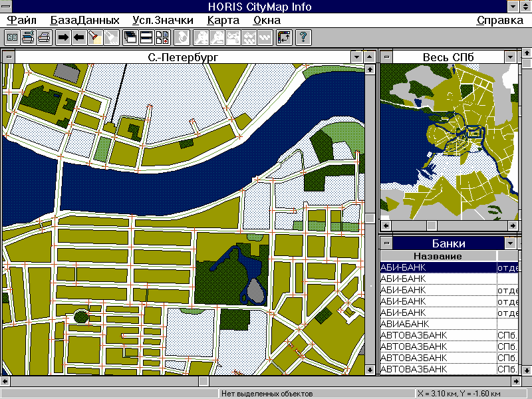Click the main map vertical scrollbar thumb

point(370,218)
